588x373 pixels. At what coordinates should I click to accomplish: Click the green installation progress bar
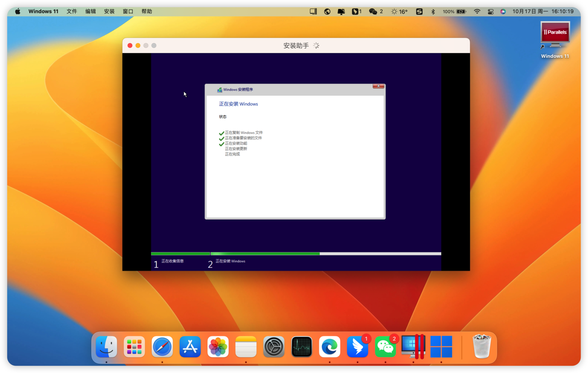296,254
